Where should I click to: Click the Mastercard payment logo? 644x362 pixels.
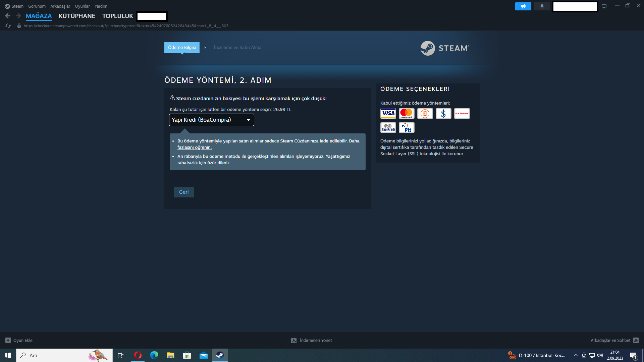[407, 114]
